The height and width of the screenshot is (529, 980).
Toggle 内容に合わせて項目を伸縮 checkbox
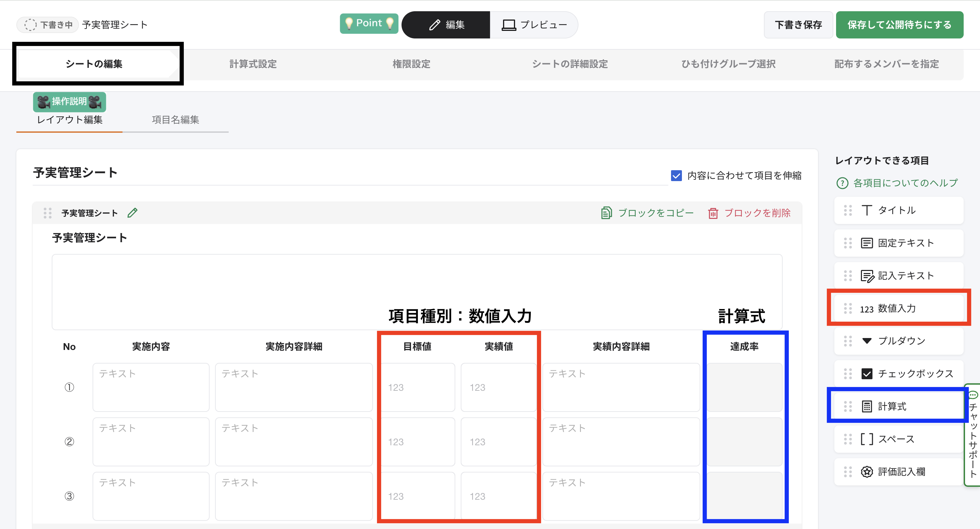pyautogui.click(x=676, y=176)
